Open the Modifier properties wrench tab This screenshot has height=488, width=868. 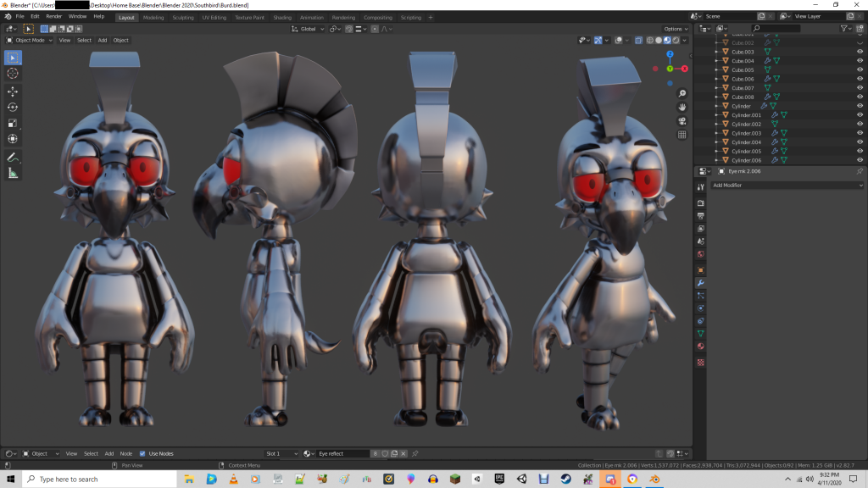700,283
